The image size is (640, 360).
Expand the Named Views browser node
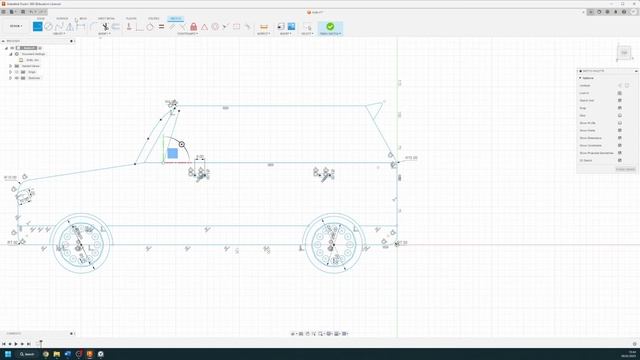(x=11, y=66)
